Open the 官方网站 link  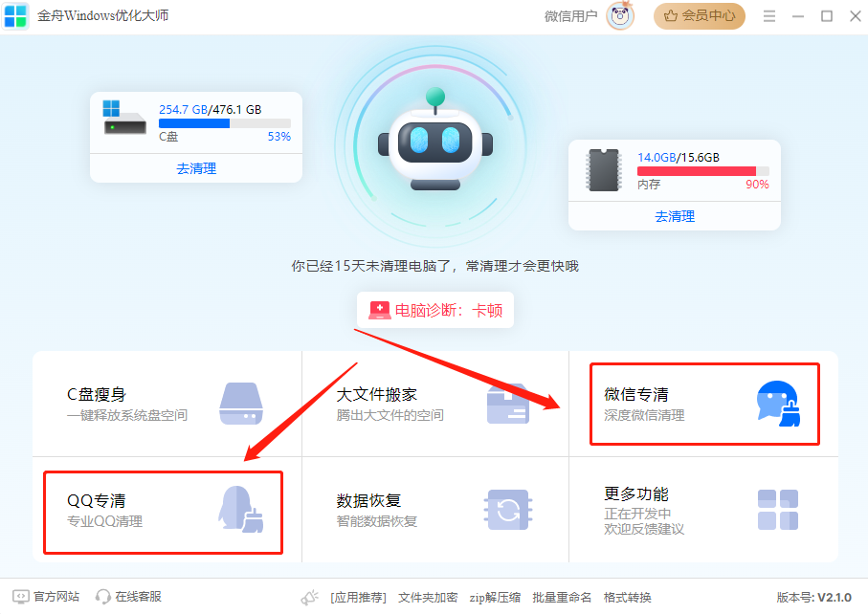tap(56, 596)
